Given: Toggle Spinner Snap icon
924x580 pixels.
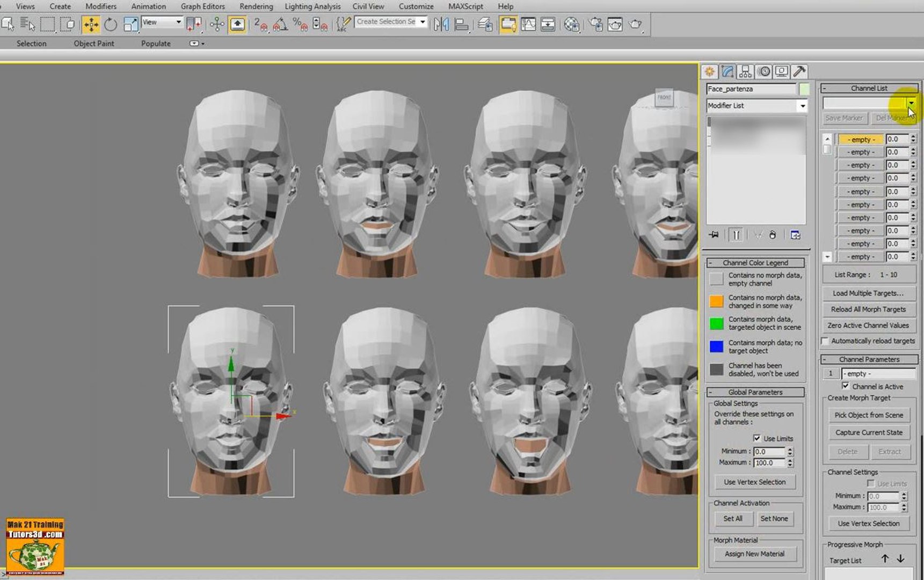Looking at the screenshot, I should coord(320,24).
